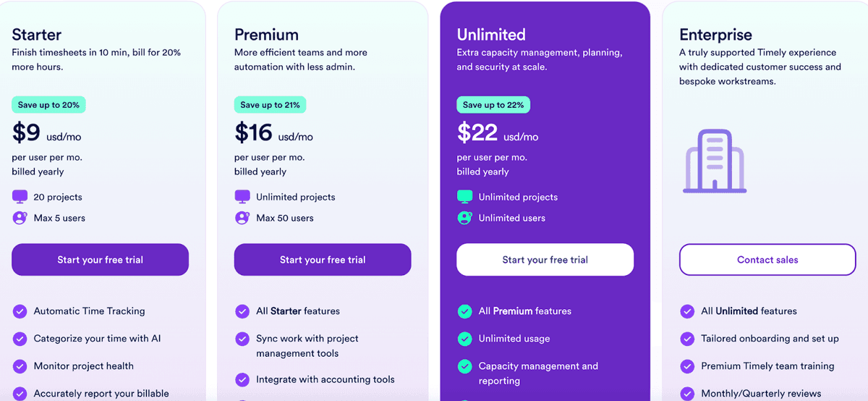Start the free trial for Unlimited plan
The height and width of the screenshot is (401, 868).
click(545, 260)
